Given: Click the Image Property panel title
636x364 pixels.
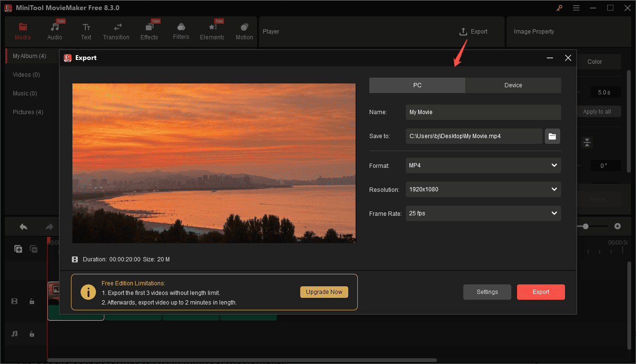Looking at the screenshot, I should [534, 32].
